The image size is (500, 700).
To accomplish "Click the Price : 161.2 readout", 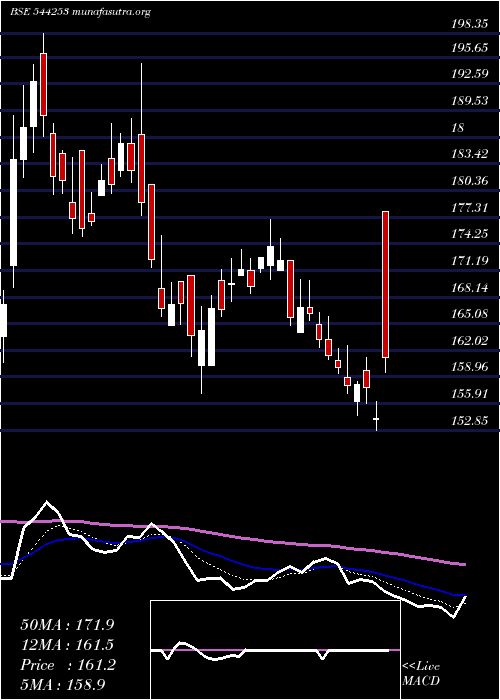I will pos(68,665).
